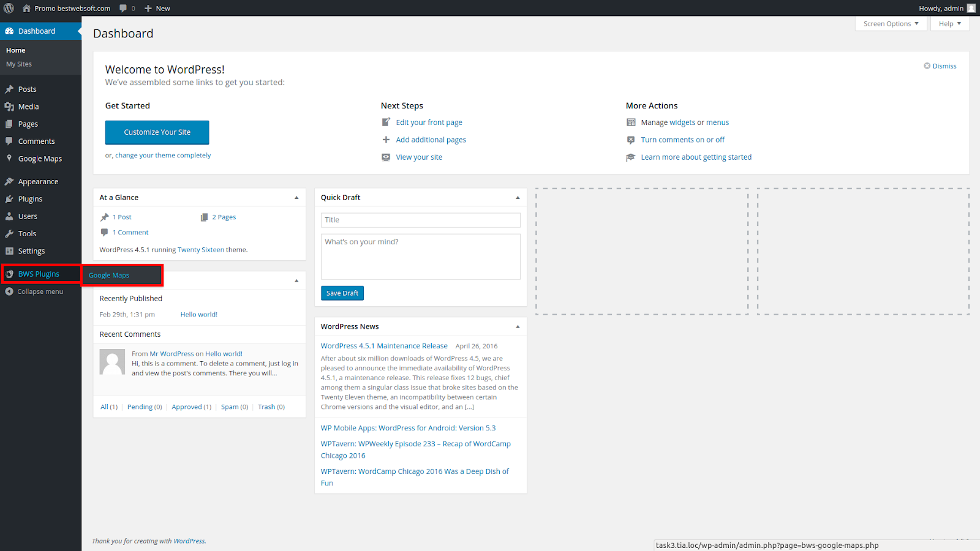
Task: Open Pages via its sidebar icon
Action: pyautogui.click(x=9, y=124)
